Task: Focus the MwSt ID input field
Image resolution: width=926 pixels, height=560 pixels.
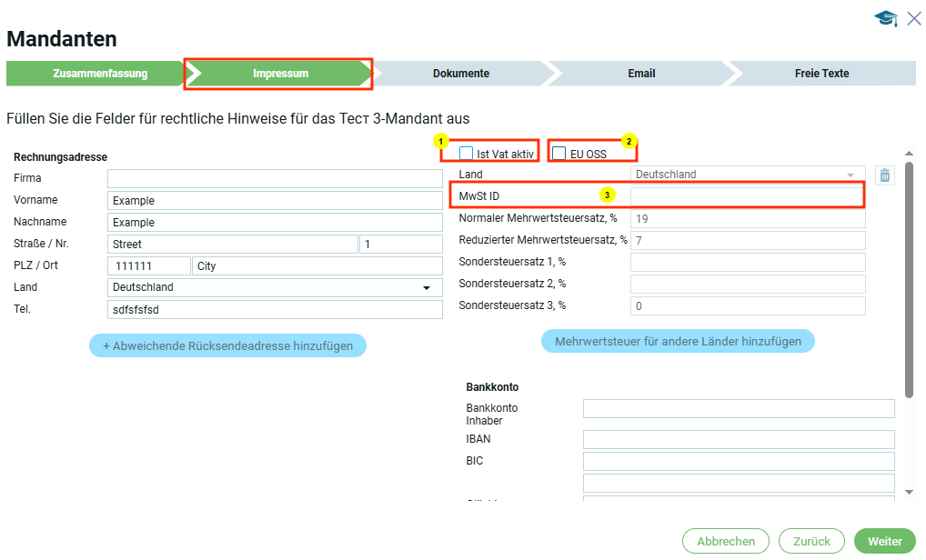Action: (x=746, y=196)
